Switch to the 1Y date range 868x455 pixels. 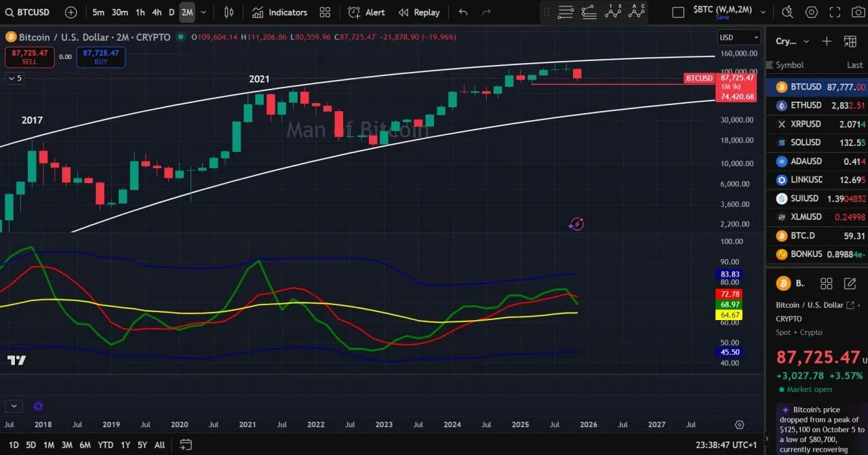tap(125, 445)
